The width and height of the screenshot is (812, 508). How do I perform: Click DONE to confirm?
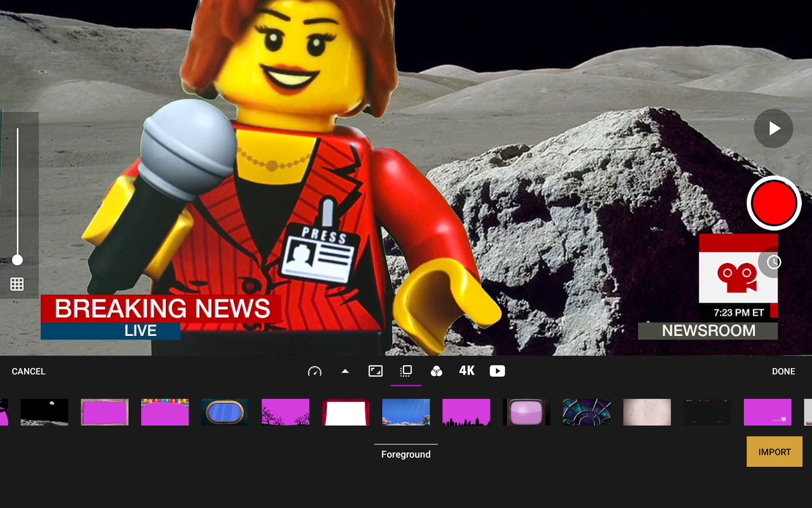(x=783, y=371)
